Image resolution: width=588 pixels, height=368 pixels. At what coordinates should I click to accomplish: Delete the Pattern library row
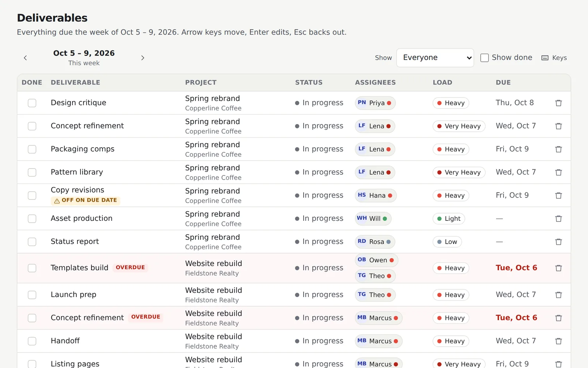coord(559,173)
